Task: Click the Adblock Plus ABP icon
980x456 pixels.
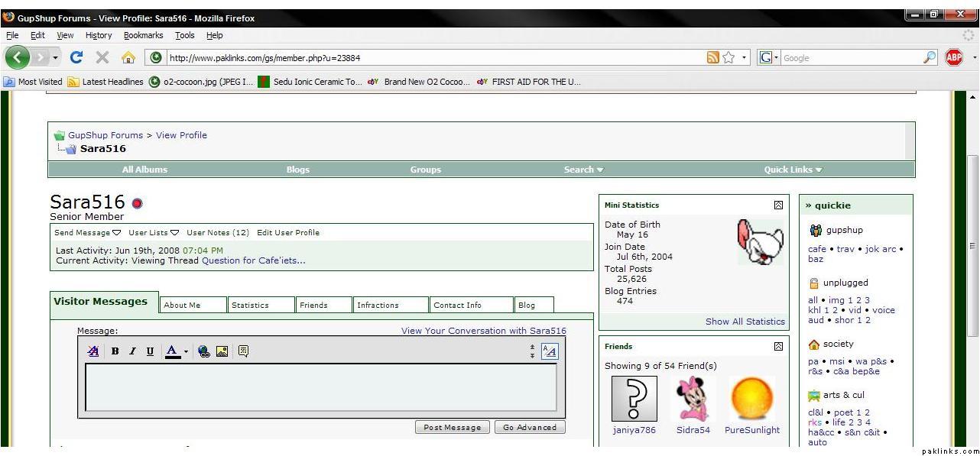Action: 953,57
